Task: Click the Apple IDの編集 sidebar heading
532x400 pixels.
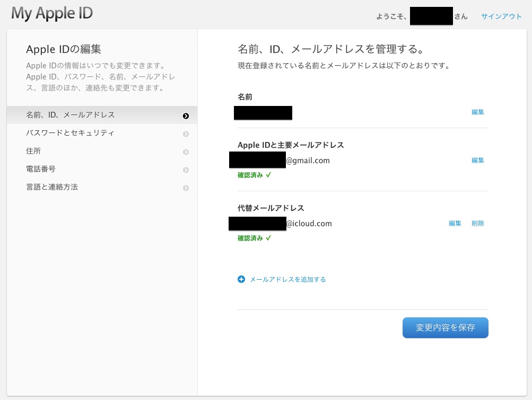Action: 64,50
